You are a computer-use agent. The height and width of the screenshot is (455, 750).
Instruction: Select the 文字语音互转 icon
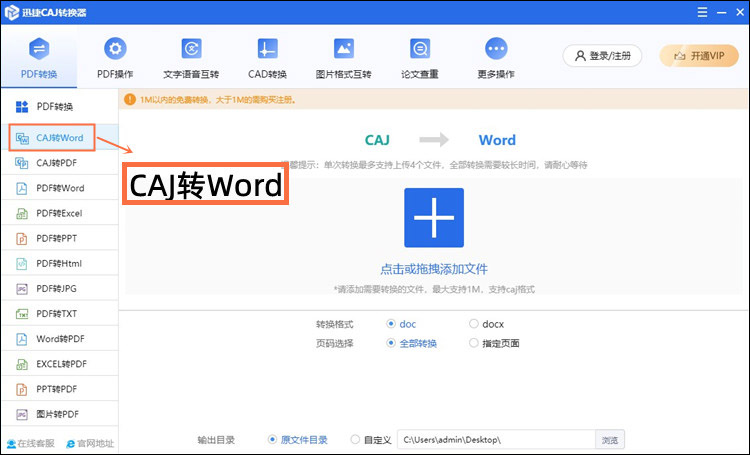(x=191, y=49)
